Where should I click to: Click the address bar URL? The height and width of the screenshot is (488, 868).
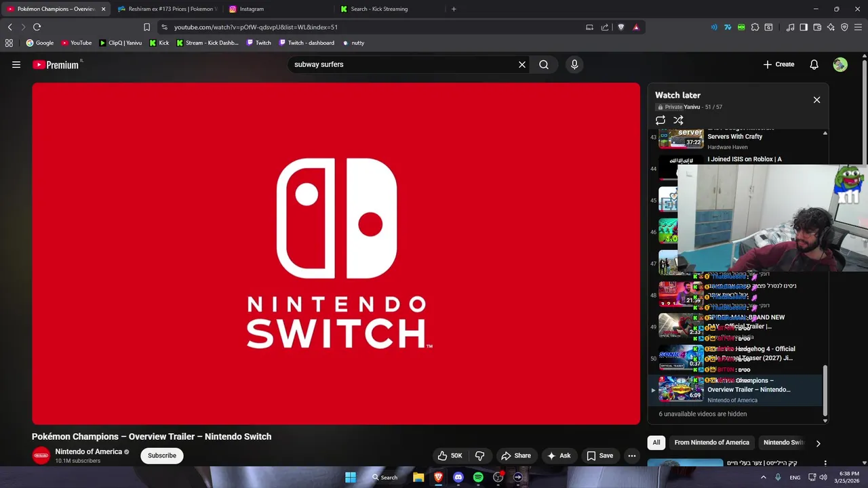click(256, 27)
